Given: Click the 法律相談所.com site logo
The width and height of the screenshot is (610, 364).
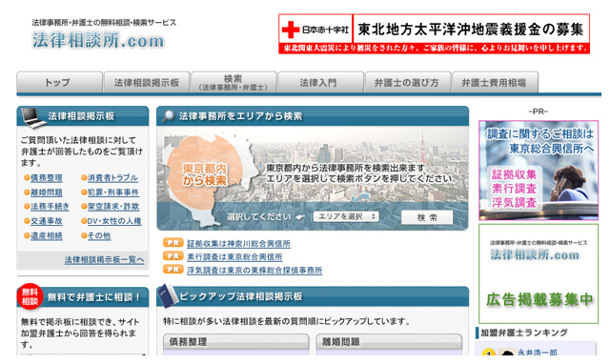Looking at the screenshot, I should (98, 40).
